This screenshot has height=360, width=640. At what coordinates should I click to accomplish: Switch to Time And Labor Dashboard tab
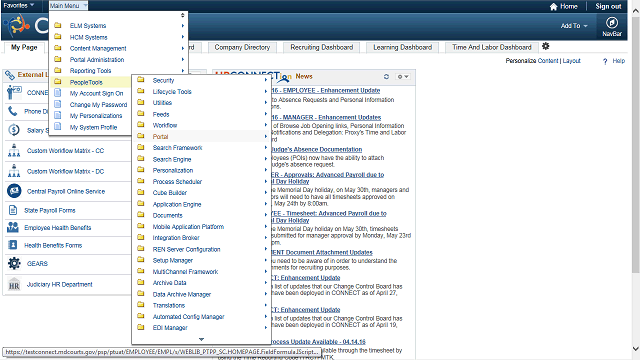click(x=492, y=47)
